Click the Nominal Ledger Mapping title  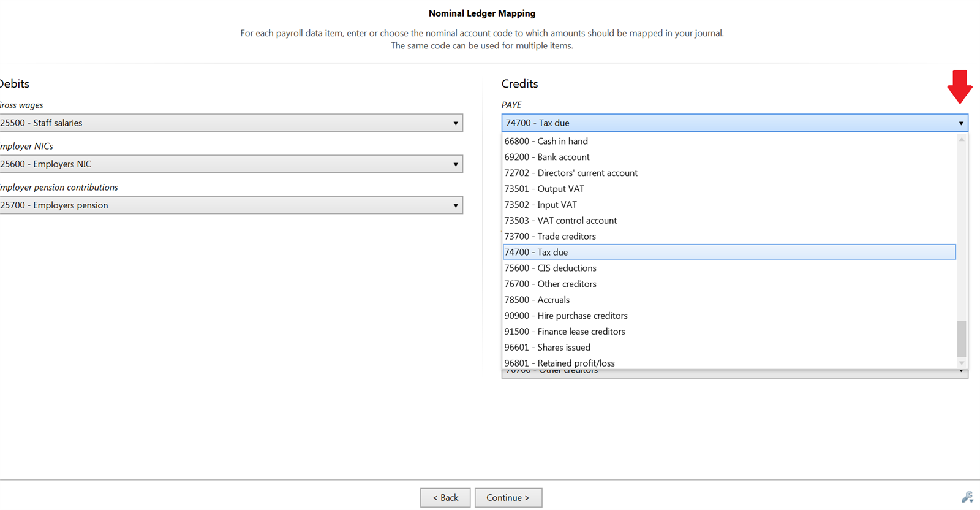[x=482, y=13]
